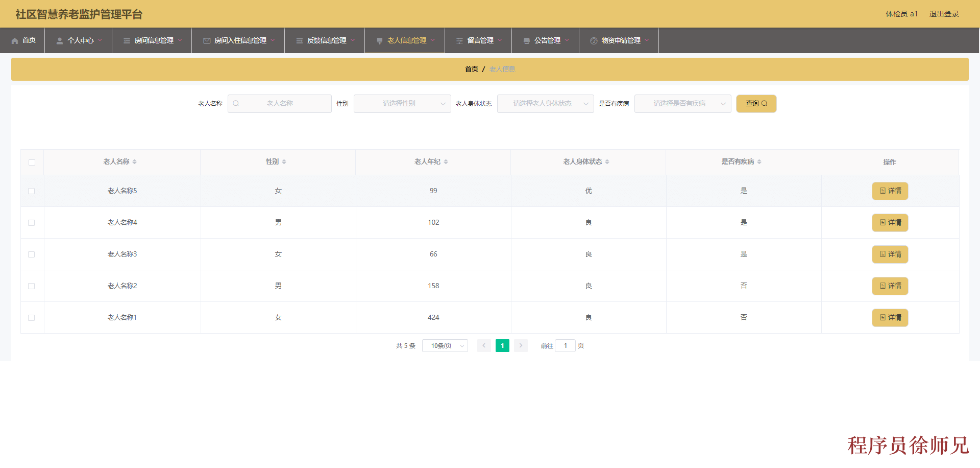The height and width of the screenshot is (468, 980).
Task: Click the sort arrows beside 是否有疾病 column
Action: pyautogui.click(x=760, y=161)
